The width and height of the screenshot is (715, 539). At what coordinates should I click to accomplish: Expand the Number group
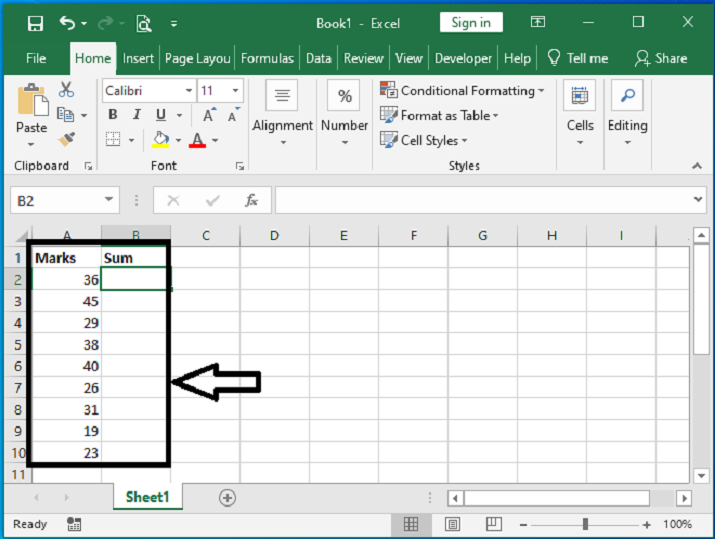[x=345, y=113]
